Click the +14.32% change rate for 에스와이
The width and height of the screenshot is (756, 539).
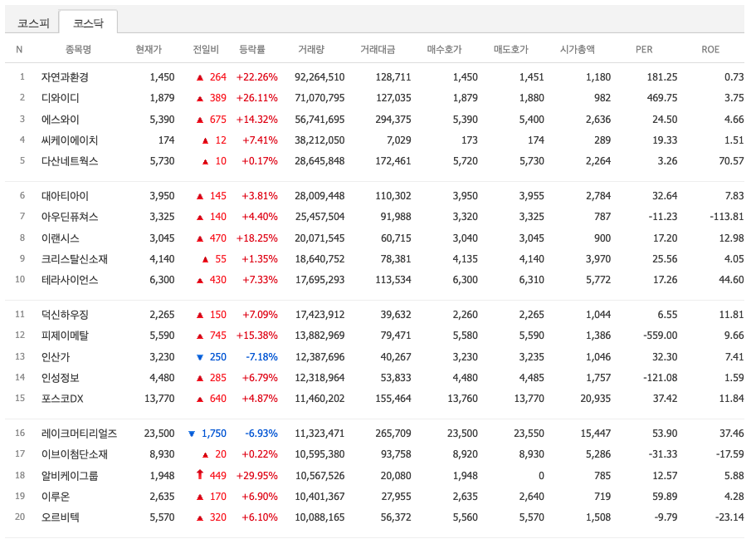click(257, 120)
